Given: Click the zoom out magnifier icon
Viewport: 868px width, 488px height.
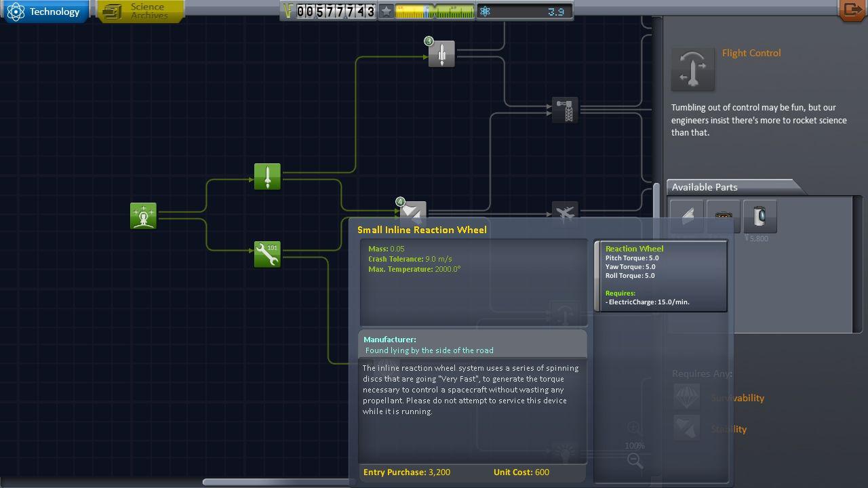Looking at the screenshot, I should tap(635, 461).
